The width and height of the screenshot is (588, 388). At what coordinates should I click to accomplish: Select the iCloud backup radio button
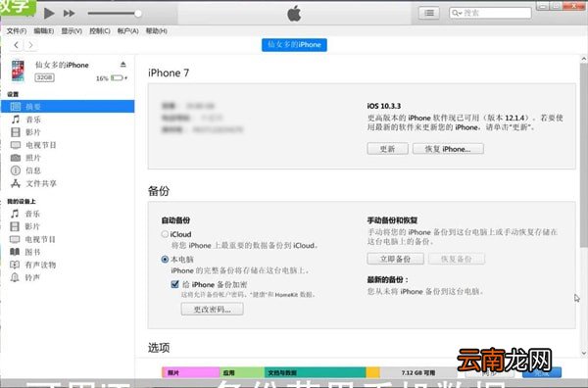(165, 234)
